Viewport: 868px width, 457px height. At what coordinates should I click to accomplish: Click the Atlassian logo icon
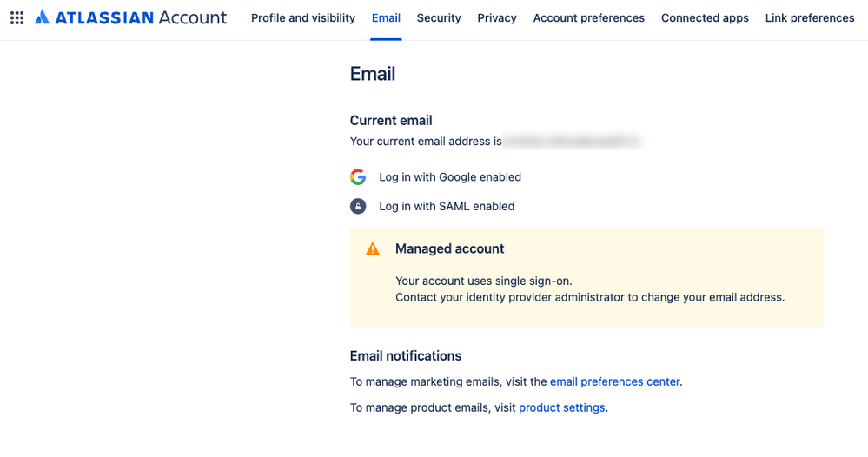point(42,17)
